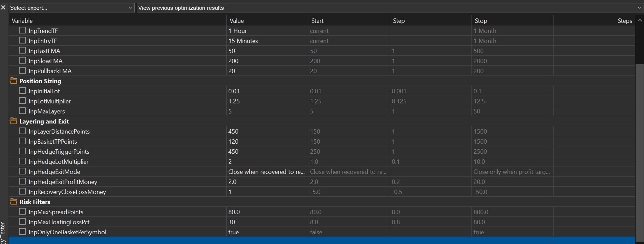Edit InpOnlyOneBasketPerSymbol value true

pyautogui.click(x=267, y=232)
